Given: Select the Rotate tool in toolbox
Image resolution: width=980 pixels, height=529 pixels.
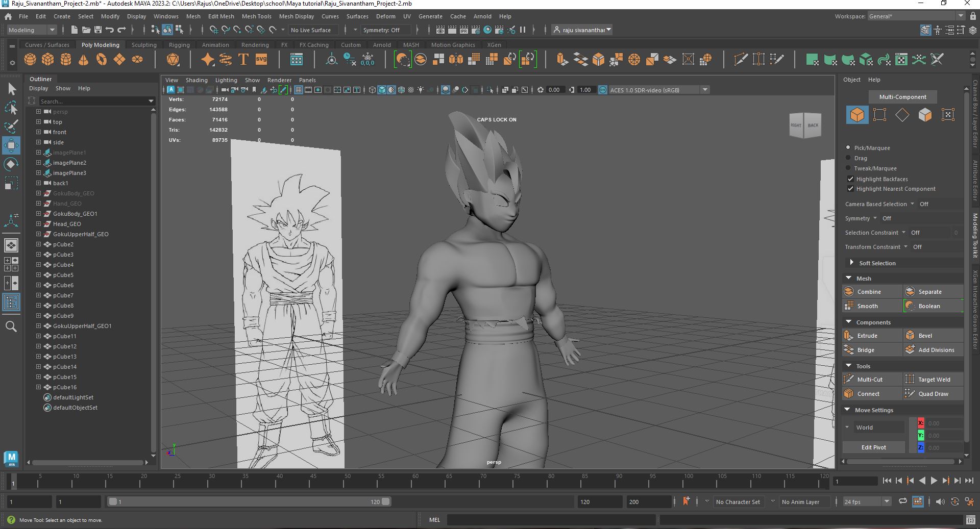Looking at the screenshot, I should pos(11,164).
